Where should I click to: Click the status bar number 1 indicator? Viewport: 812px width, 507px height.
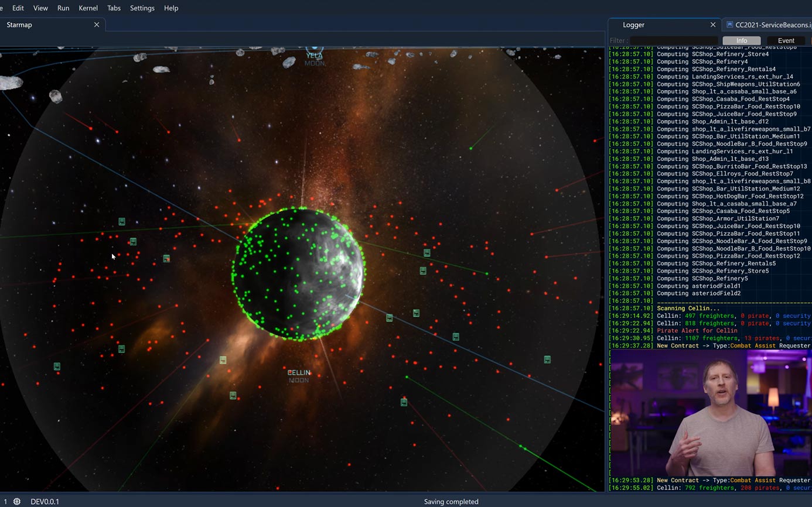point(5,502)
